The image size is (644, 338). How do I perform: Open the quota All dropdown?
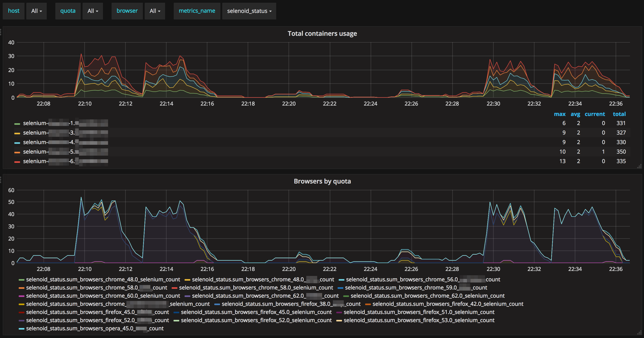point(93,11)
